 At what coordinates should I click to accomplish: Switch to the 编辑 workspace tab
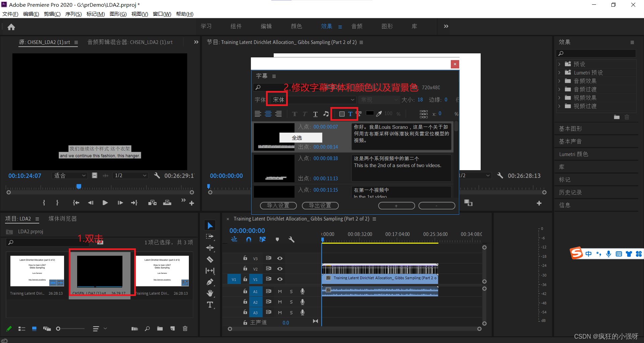(x=266, y=26)
